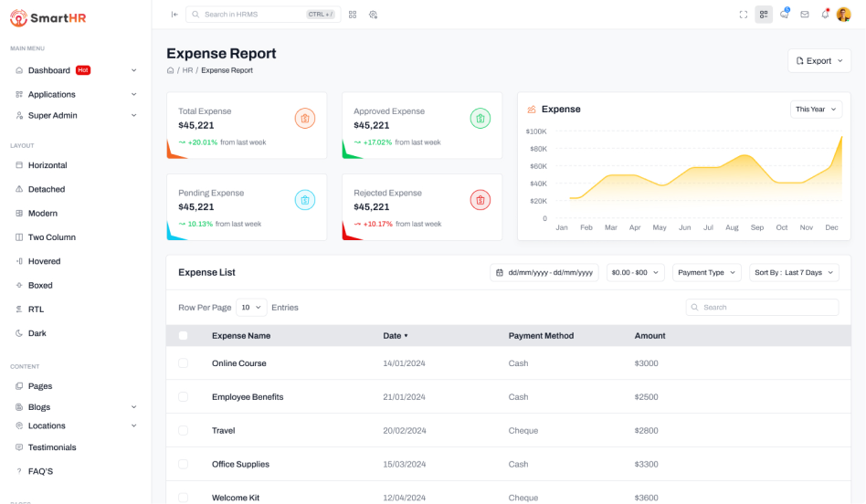Open the Horizontal layout menu item
The height and width of the screenshot is (504, 866).
[48, 165]
